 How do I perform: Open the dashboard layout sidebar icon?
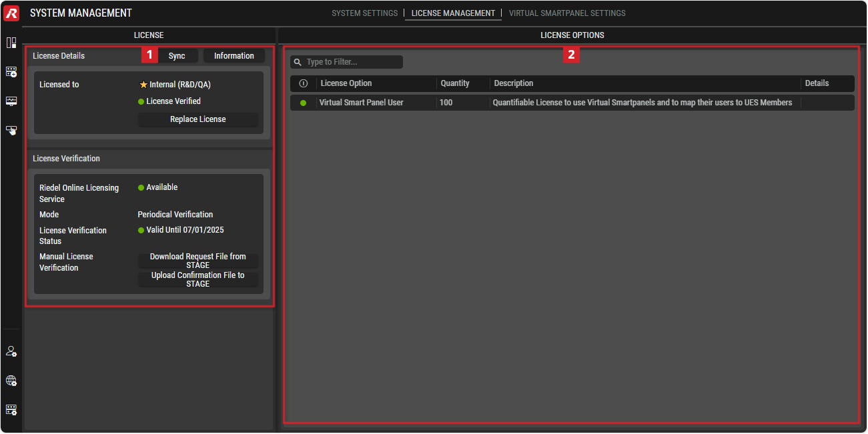(11, 43)
